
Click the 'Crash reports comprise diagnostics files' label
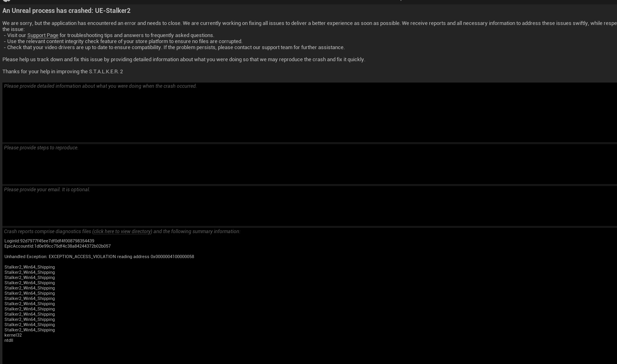48,232
